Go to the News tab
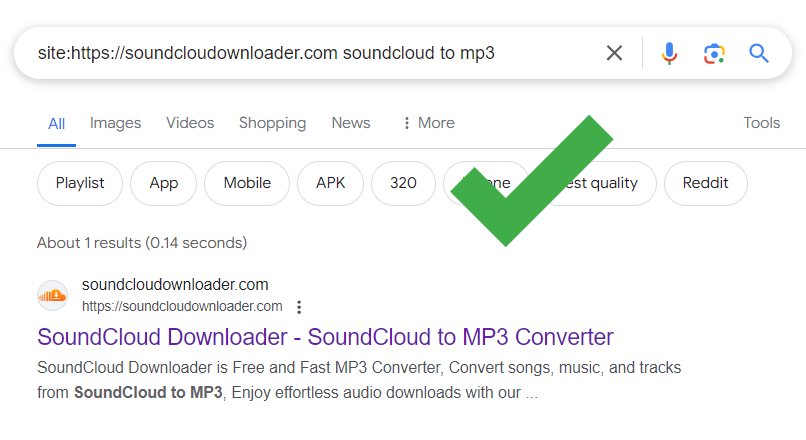Image resolution: width=806 pixels, height=440 pixels. pyautogui.click(x=350, y=123)
